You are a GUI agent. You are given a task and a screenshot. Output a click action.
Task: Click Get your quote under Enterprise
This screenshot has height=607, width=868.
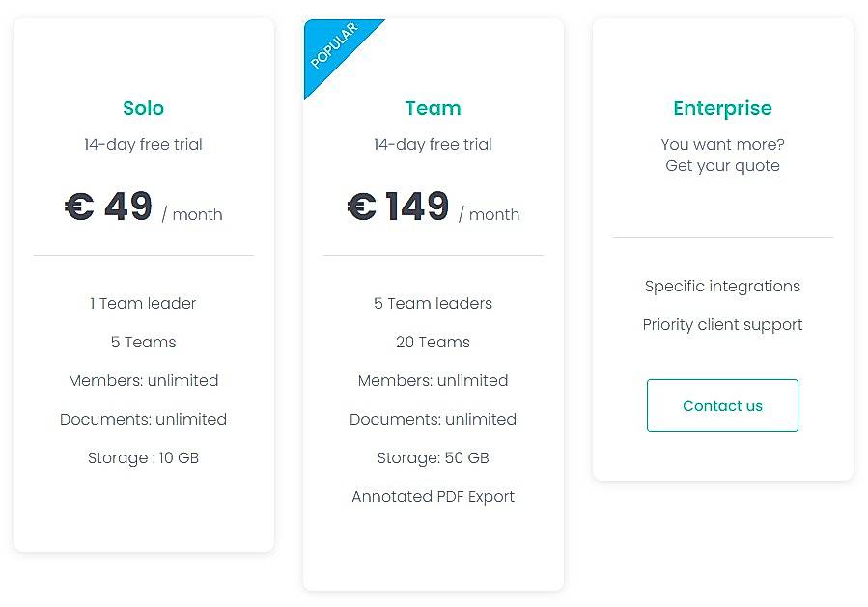(722, 165)
